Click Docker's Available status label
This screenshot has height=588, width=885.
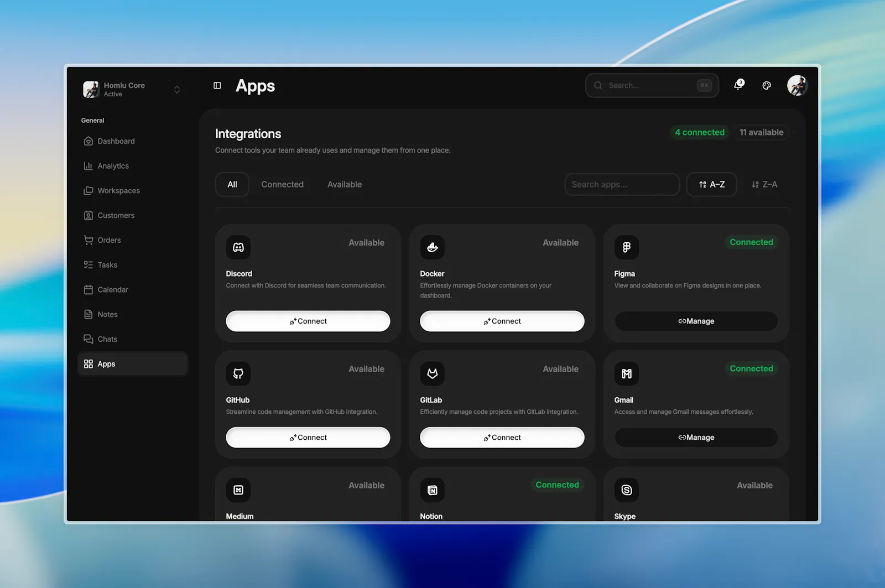(x=560, y=243)
